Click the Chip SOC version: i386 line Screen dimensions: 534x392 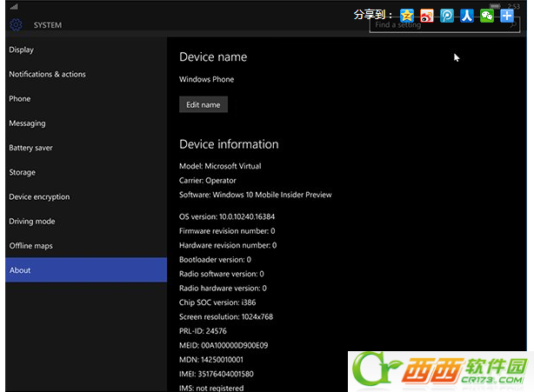[x=217, y=302]
